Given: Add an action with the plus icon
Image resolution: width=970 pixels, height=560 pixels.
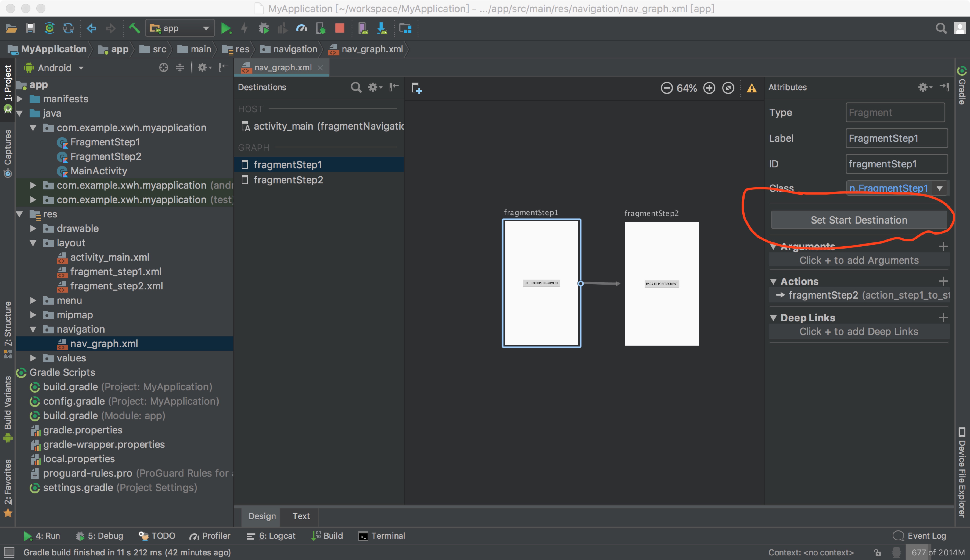Looking at the screenshot, I should 943,281.
